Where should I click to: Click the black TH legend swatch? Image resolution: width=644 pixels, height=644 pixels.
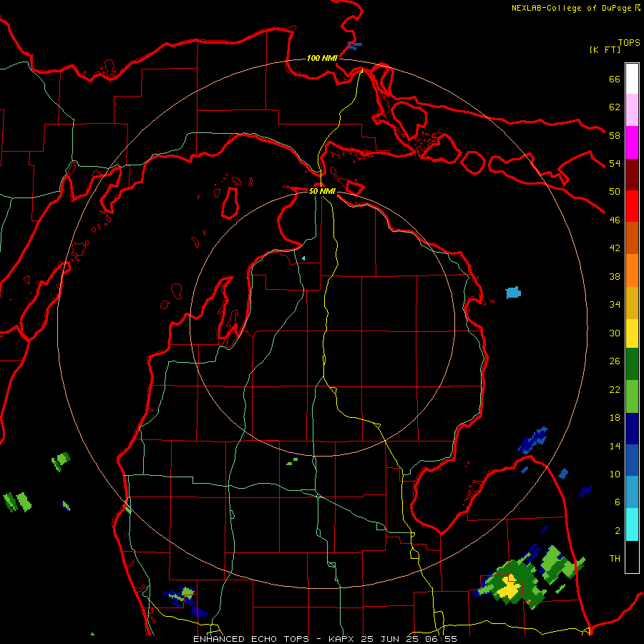(632, 557)
